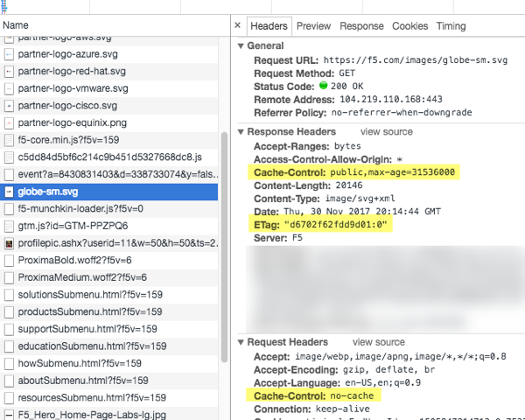Click the partner-logo-red-hat.svg file icon
The width and height of the screenshot is (525, 420).
coord(9,72)
